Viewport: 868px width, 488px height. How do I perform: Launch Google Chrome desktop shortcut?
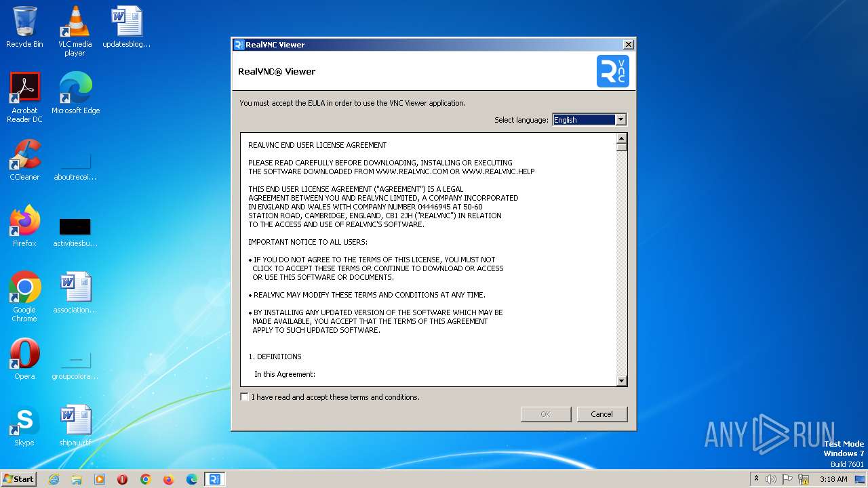tap(24, 297)
